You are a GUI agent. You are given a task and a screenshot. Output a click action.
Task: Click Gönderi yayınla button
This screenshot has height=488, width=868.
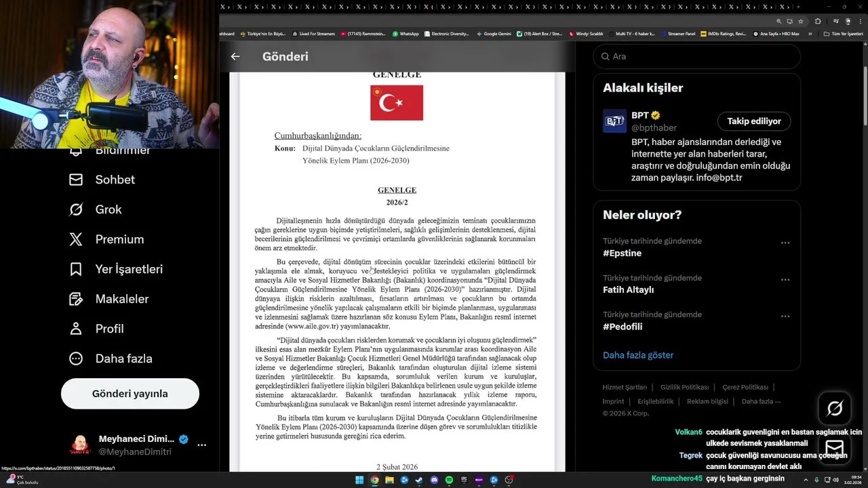tap(130, 394)
